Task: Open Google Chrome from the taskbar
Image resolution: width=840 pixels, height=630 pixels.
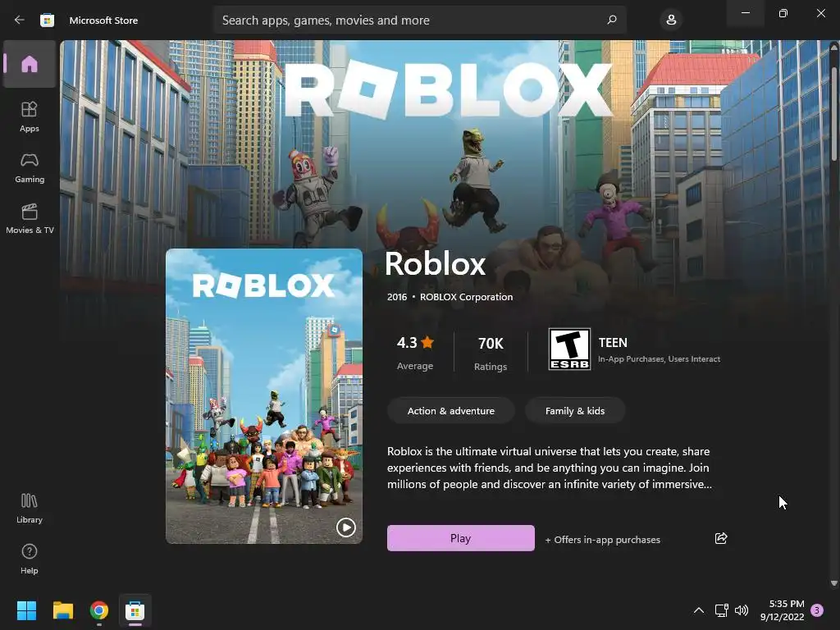Action: pyautogui.click(x=99, y=610)
